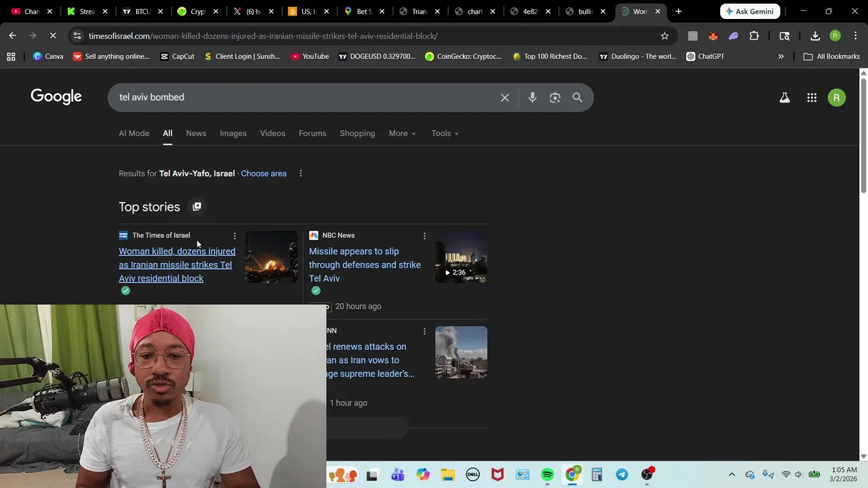Stop loading the page

click(53, 36)
